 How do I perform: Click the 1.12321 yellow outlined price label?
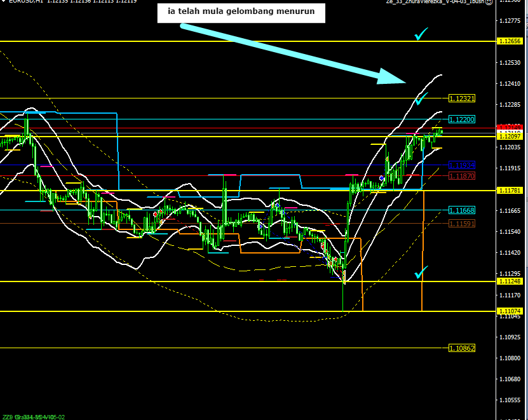(462, 98)
